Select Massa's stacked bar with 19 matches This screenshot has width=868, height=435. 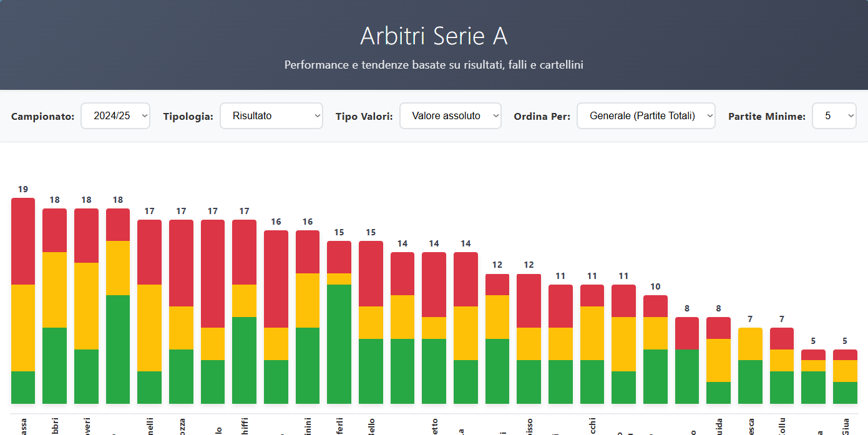22,300
